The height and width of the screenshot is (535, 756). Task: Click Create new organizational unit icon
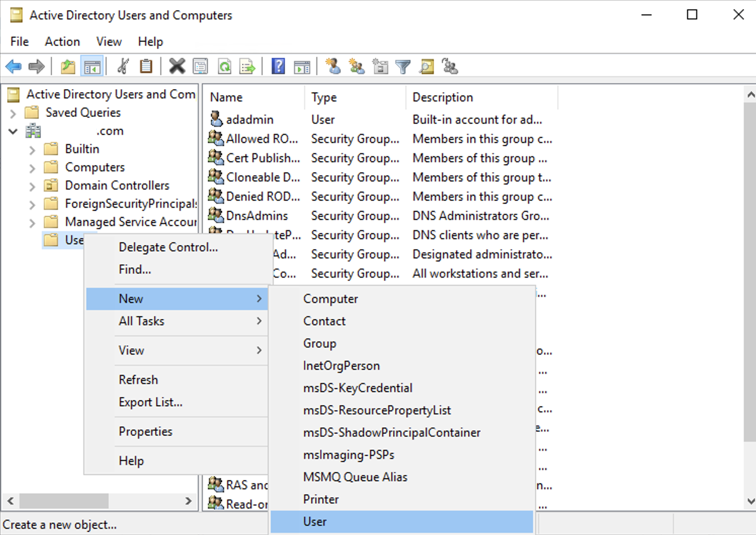tap(380, 66)
